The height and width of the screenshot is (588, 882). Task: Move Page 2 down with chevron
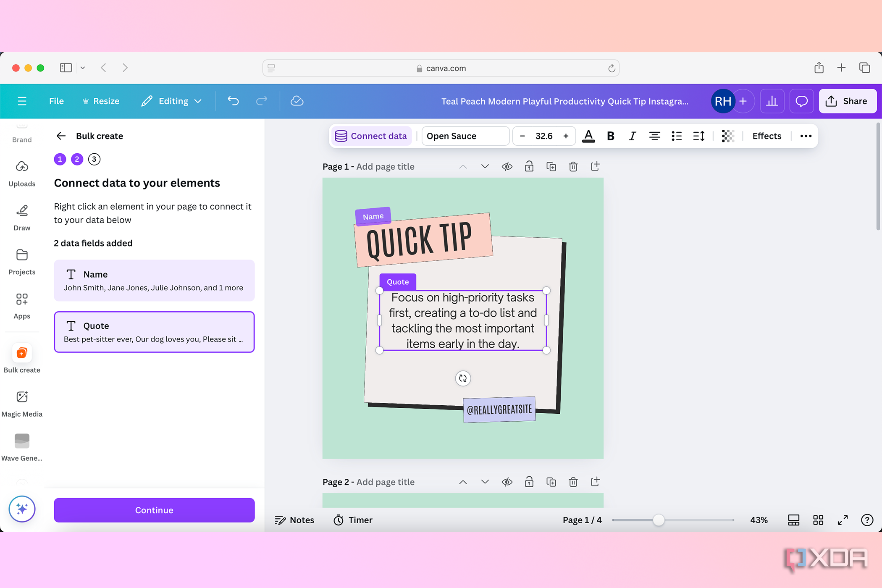point(485,482)
